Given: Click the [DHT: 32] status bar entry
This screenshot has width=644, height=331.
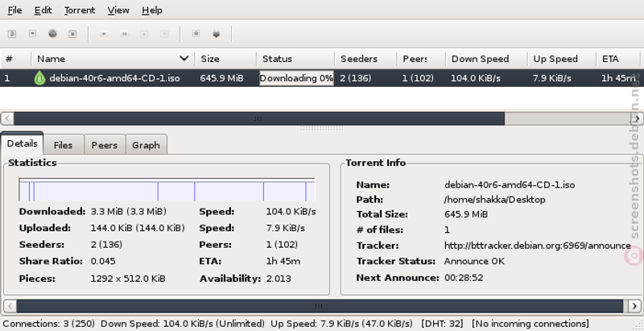Looking at the screenshot, I should (x=442, y=324).
